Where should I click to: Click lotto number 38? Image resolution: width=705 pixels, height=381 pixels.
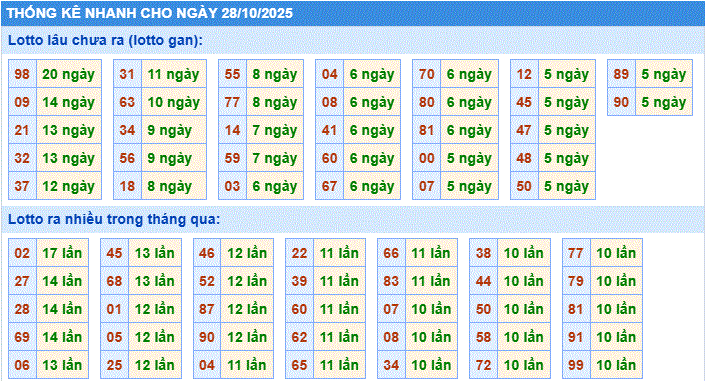click(x=484, y=253)
